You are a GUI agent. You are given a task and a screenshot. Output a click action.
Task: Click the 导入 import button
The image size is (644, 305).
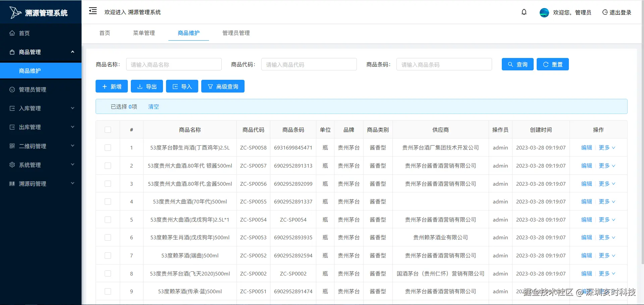(182, 86)
